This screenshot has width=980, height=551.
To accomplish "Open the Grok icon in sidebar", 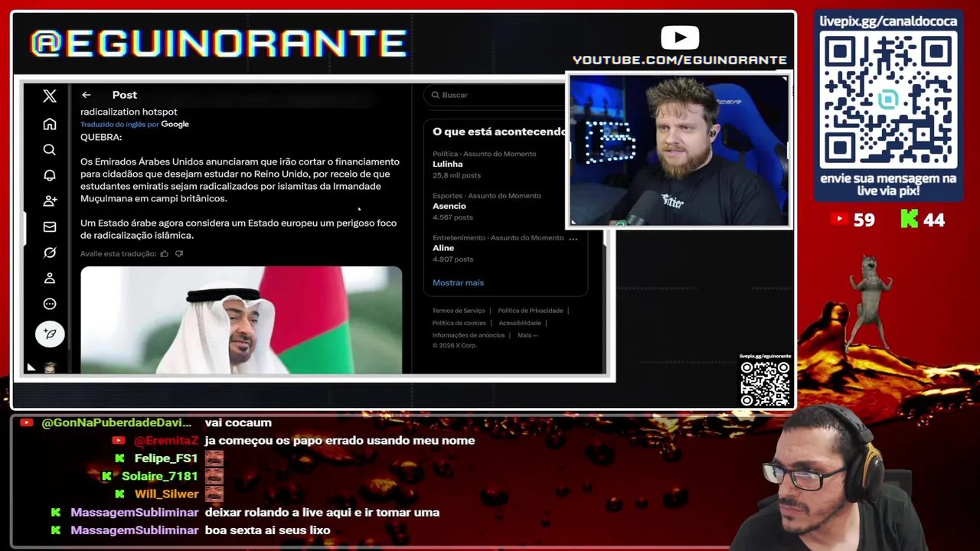I will click(x=50, y=253).
